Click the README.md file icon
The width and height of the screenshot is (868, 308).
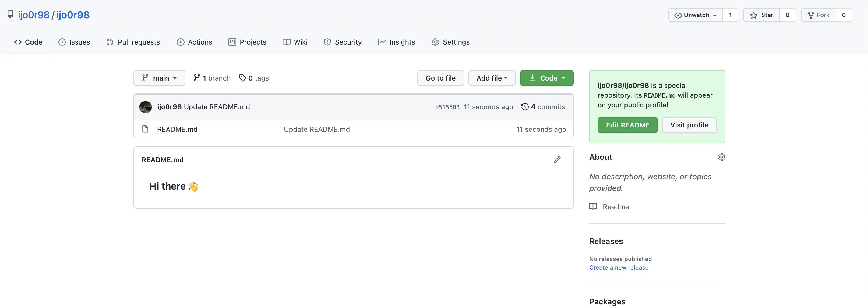pyautogui.click(x=145, y=129)
